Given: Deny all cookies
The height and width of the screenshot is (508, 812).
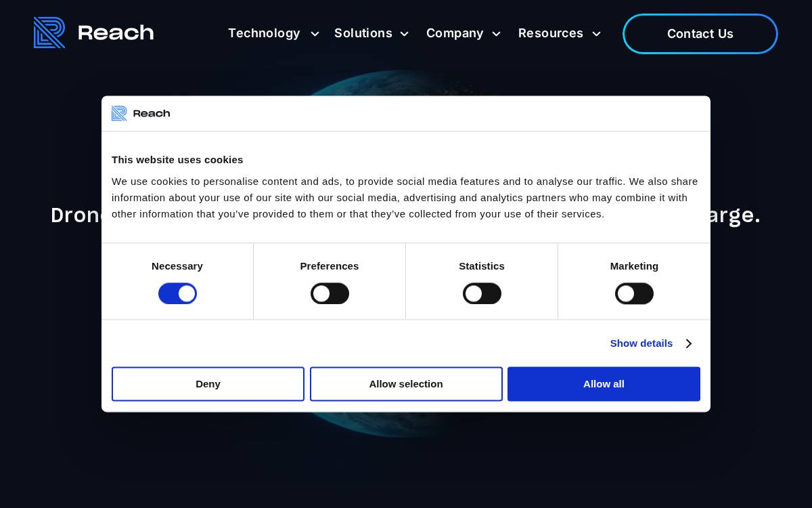Looking at the screenshot, I should [x=208, y=384].
